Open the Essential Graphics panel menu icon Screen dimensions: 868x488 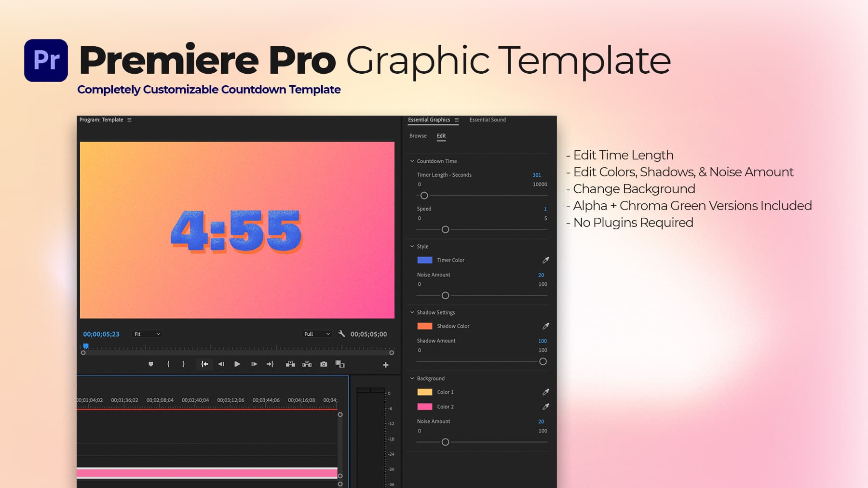pyautogui.click(x=457, y=120)
